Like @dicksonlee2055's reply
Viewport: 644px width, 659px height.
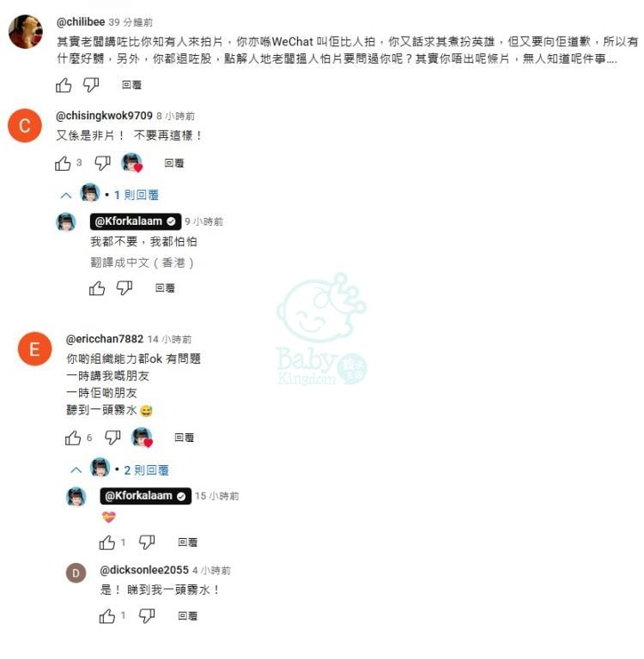pos(106,616)
